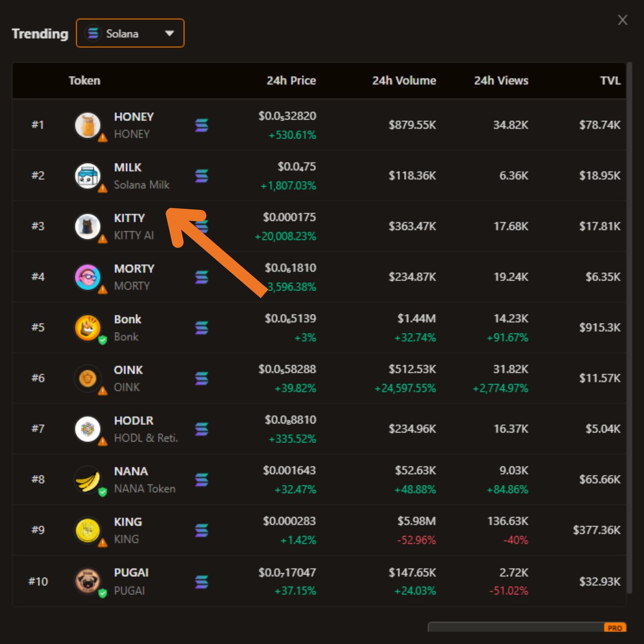Click the OINK token logo
This screenshot has height=644, width=644.
[x=87, y=378]
